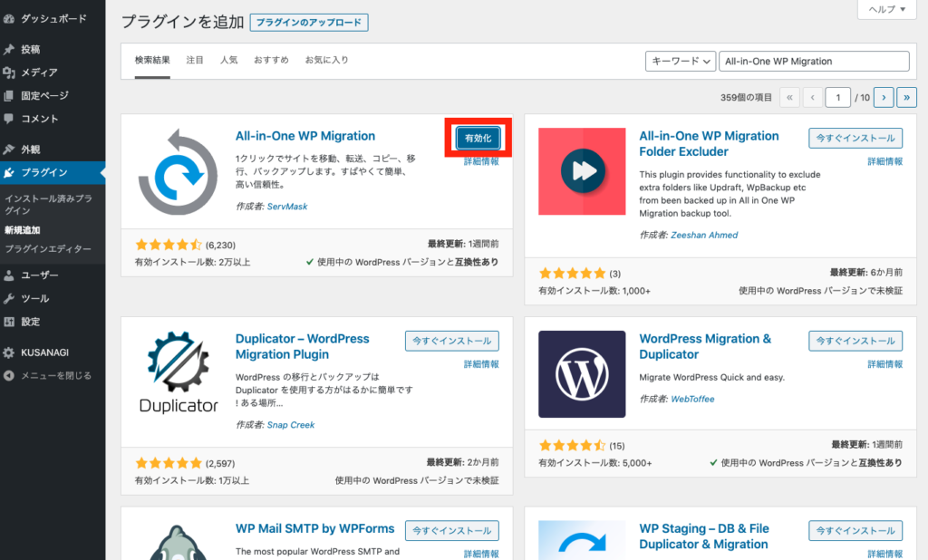Open author link WebToffee
Viewport: 928px width, 560px height.
pos(692,400)
